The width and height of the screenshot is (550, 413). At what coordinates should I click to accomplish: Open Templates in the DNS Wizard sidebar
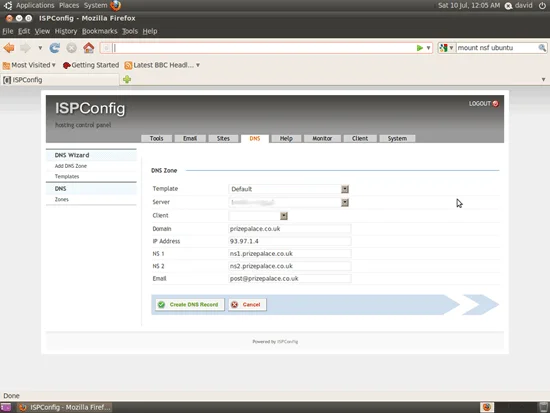(67, 176)
